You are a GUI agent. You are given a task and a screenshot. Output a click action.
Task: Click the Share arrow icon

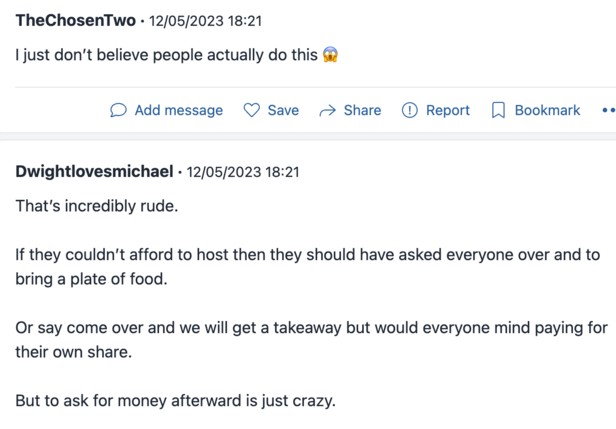pos(327,111)
